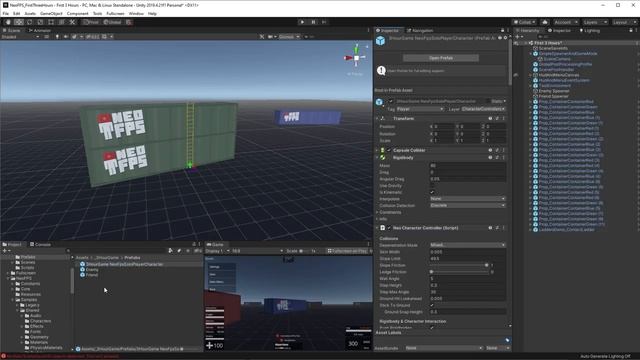640x360 pixels.
Task: Open the Depenetration Mask dropdown
Action: pyautogui.click(x=468, y=245)
